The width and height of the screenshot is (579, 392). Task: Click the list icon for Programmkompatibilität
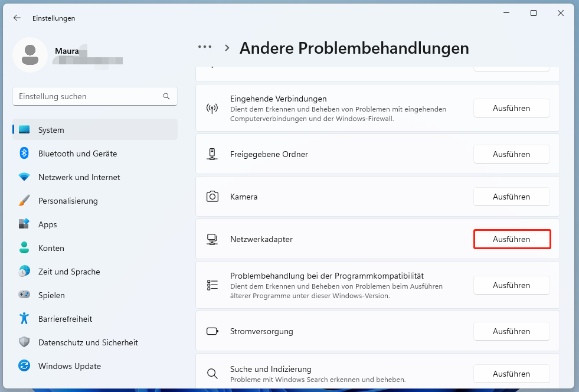(212, 285)
